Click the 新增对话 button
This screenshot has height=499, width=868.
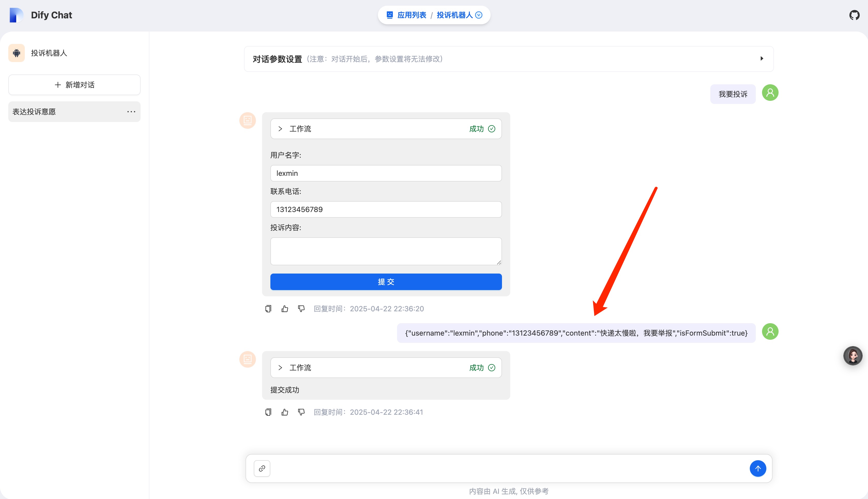(74, 85)
